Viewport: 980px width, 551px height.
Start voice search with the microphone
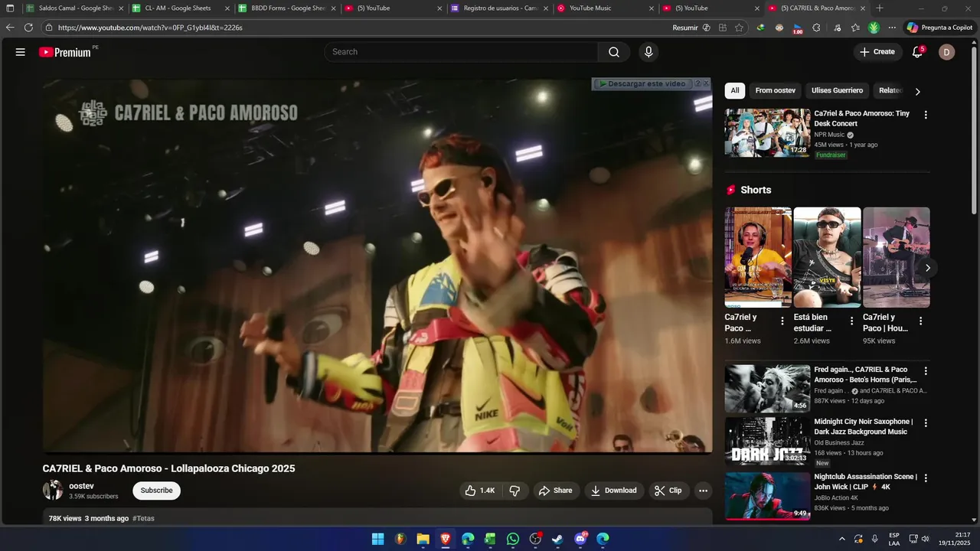[648, 52]
